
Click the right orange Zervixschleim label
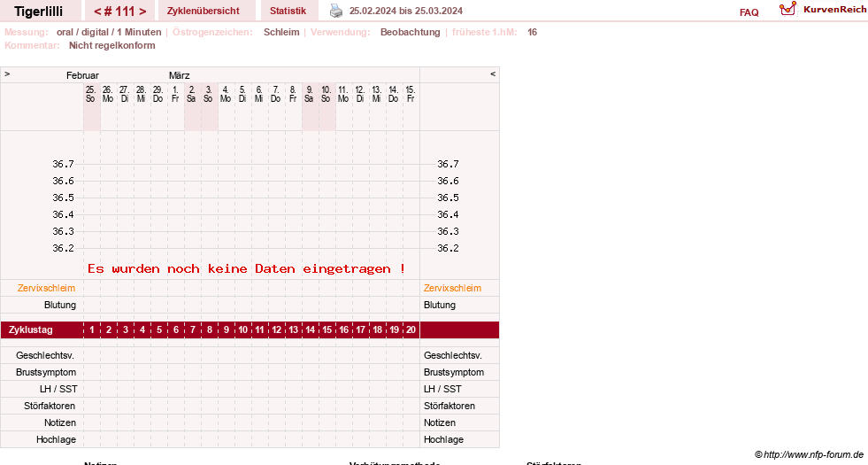point(452,288)
